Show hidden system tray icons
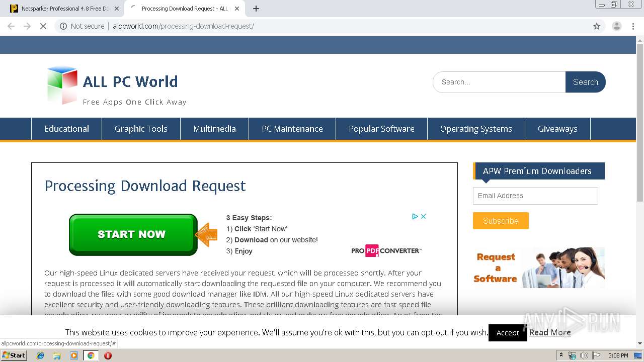Image resolution: width=644 pixels, height=362 pixels. (x=561, y=355)
